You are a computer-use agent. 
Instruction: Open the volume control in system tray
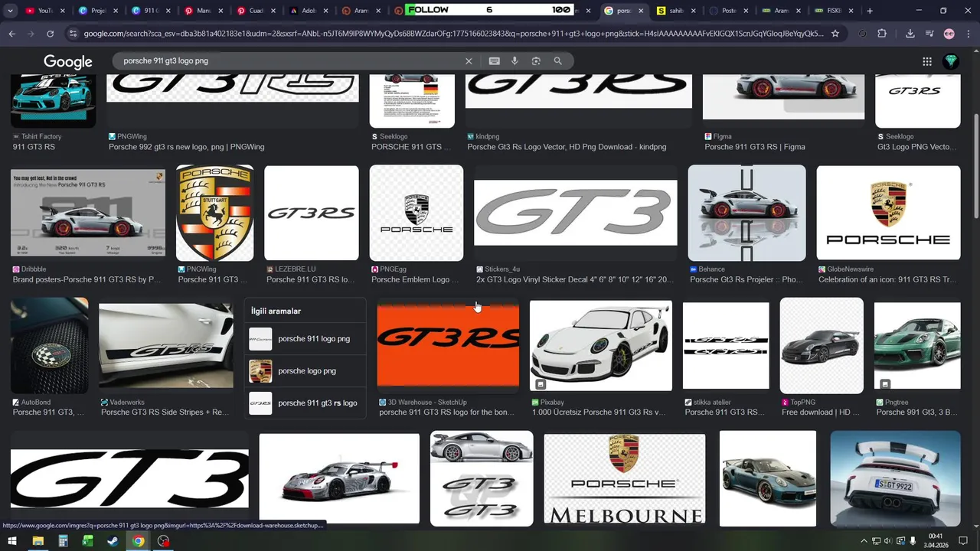(x=887, y=541)
